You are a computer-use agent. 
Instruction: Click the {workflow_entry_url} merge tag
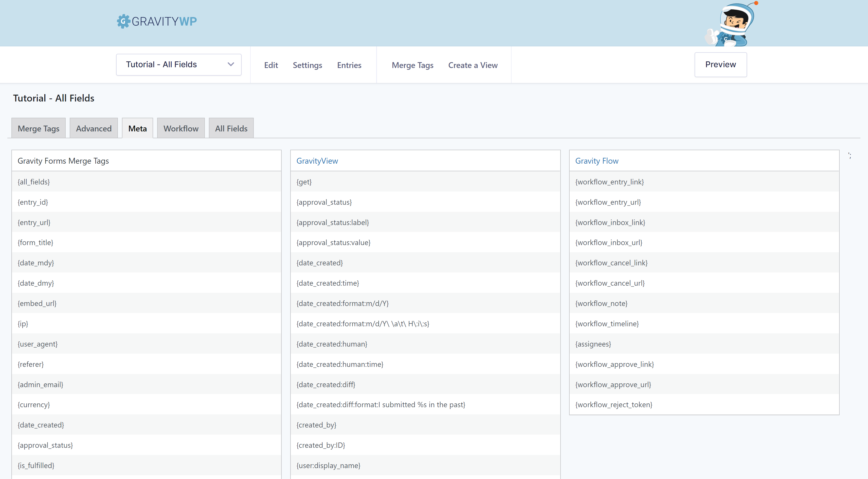[x=608, y=202]
